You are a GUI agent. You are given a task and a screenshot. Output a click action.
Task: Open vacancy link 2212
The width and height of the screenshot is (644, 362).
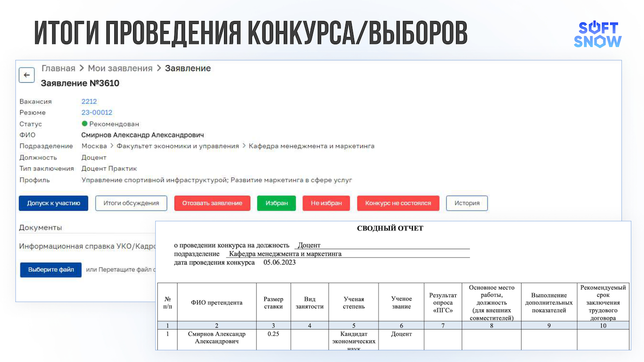89,101
